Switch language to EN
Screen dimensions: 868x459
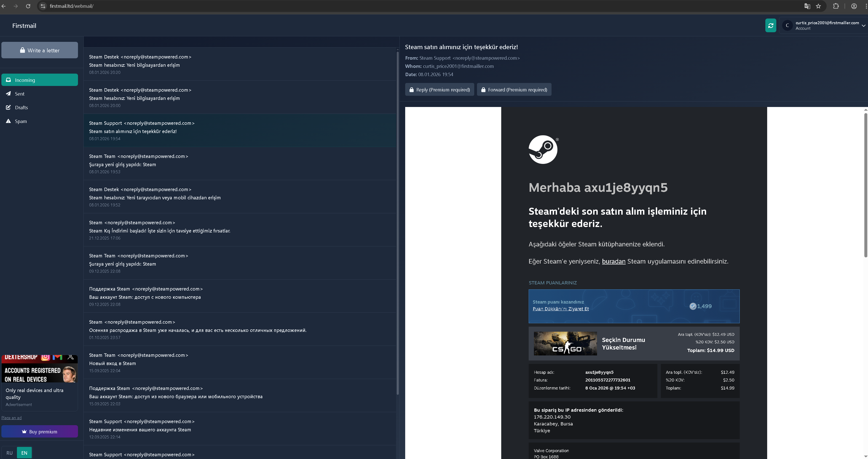point(24,453)
